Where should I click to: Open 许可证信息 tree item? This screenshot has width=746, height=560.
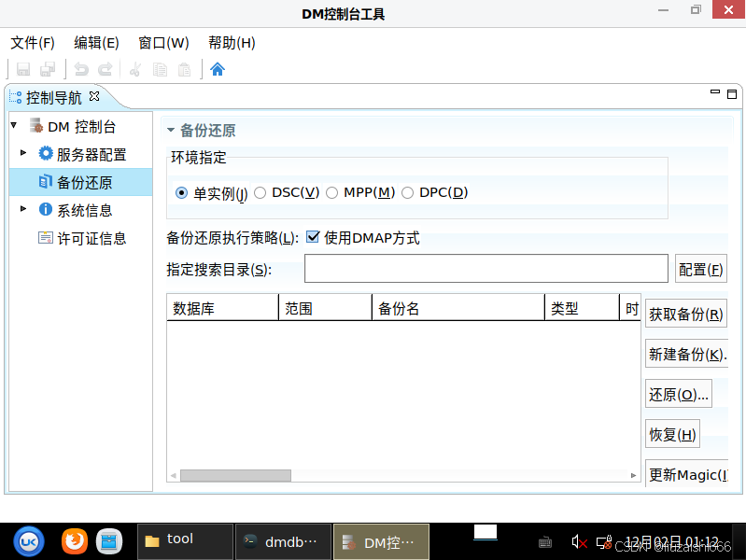(91, 238)
